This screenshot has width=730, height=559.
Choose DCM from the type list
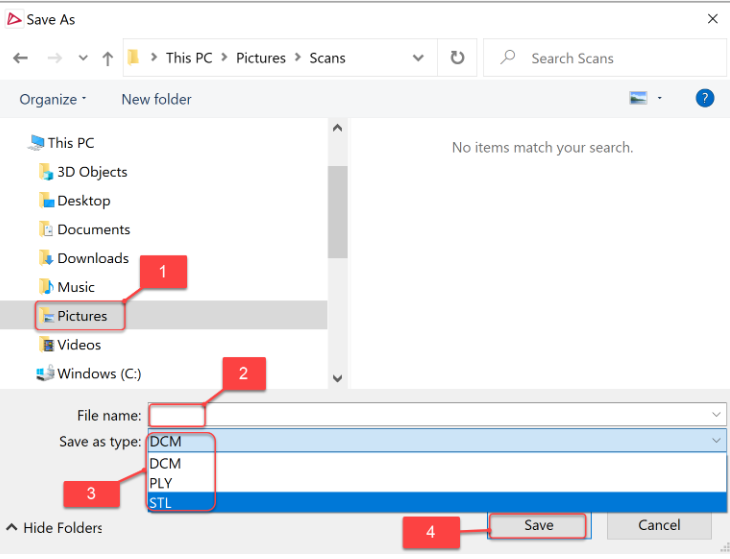coord(437,464)
